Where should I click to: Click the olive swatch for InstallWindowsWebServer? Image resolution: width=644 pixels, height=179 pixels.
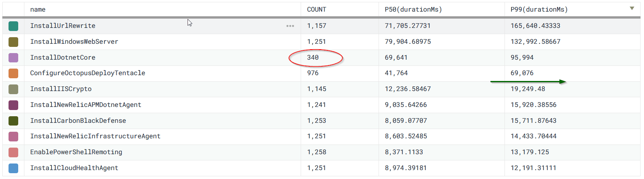pyautogui.click(x=13, y=42)
